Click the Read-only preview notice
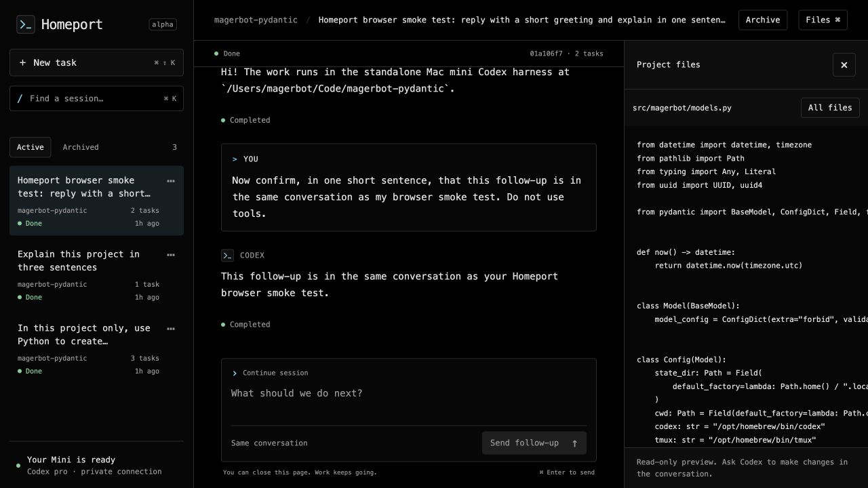 [x=742, y=468]
